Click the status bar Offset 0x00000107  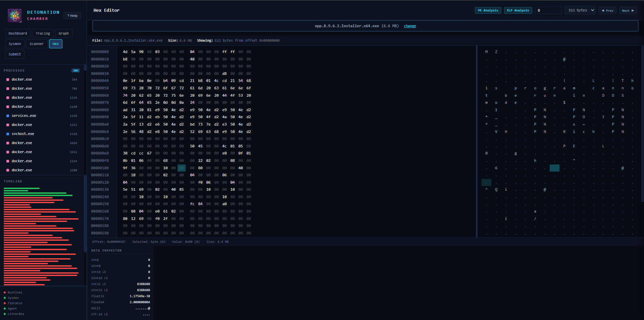(109, 242)
